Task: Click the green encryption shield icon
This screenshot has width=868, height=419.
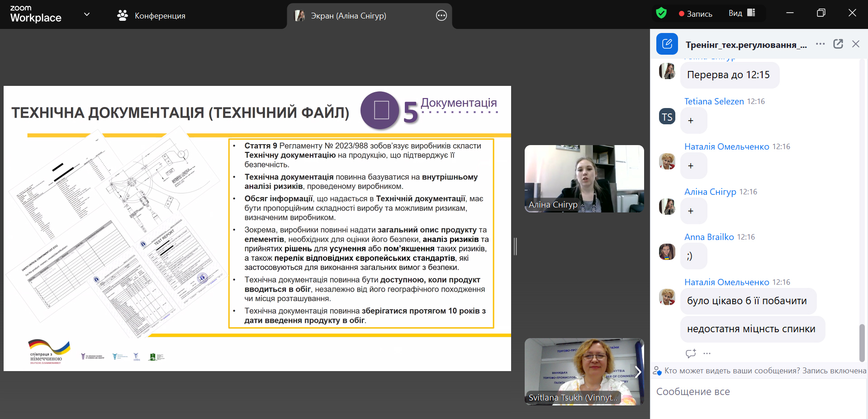Action: (x=661, y=13)
